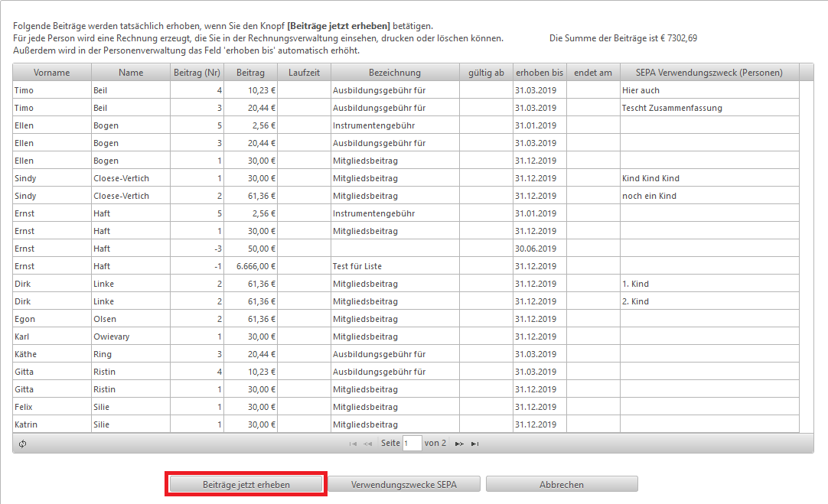Go to previous page arrow icon
828x504 pixels.
pyautogui.click(x=367, y=444)
